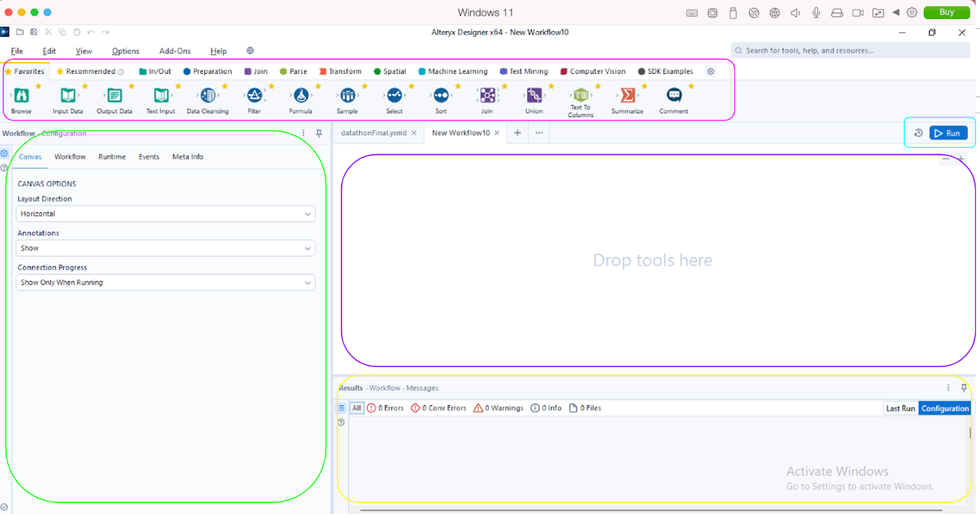Open macOS microphone icon in menu bar
980x517 pixels.
816,13
